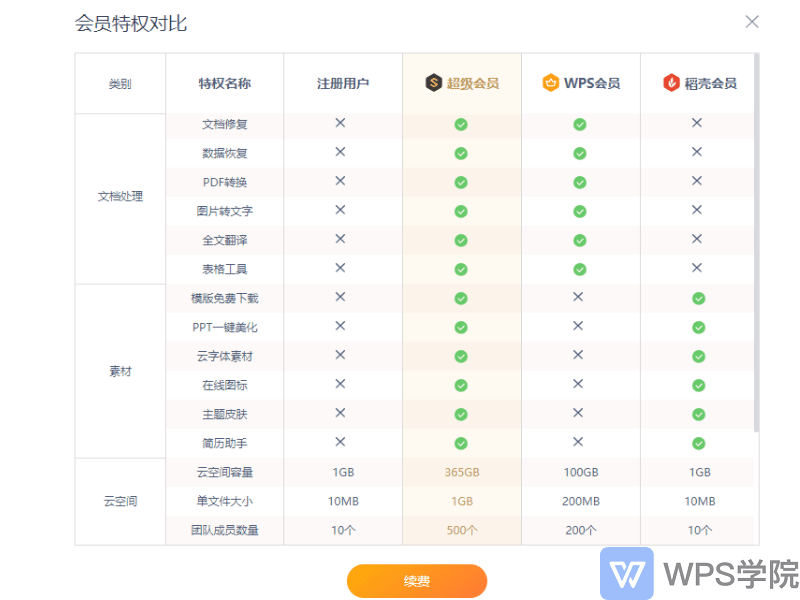The width and height of the screenshot is (800, 600).
Task: Click 超级会员 checkmark in 文档修复 row
Action: click(461, 124)
